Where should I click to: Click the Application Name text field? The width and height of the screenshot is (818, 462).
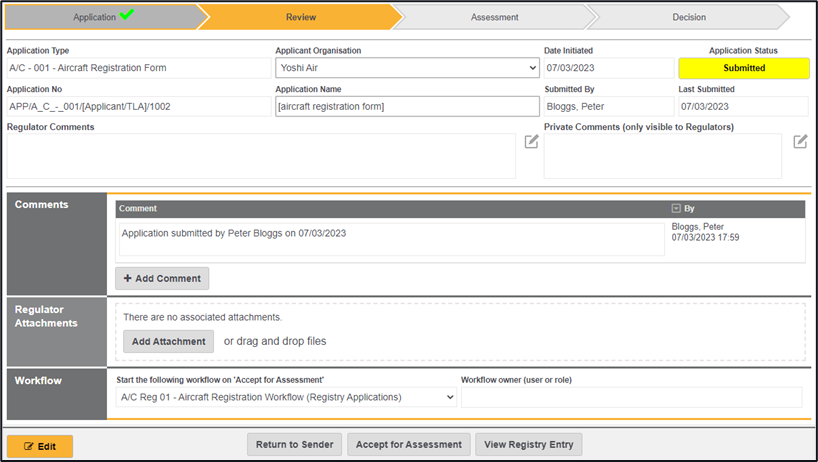click(x=407, y=106)
